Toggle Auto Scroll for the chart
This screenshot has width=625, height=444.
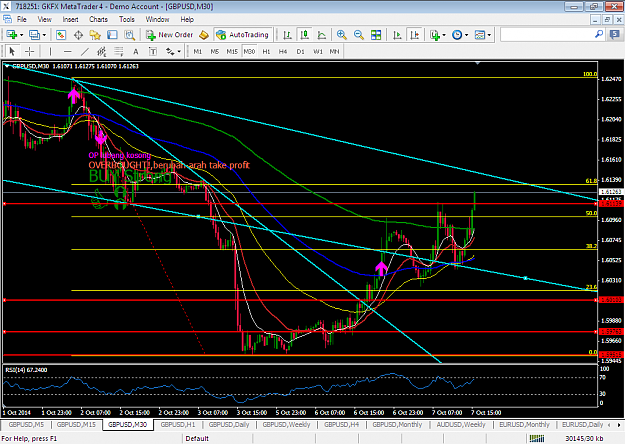(x=397, y=35)
